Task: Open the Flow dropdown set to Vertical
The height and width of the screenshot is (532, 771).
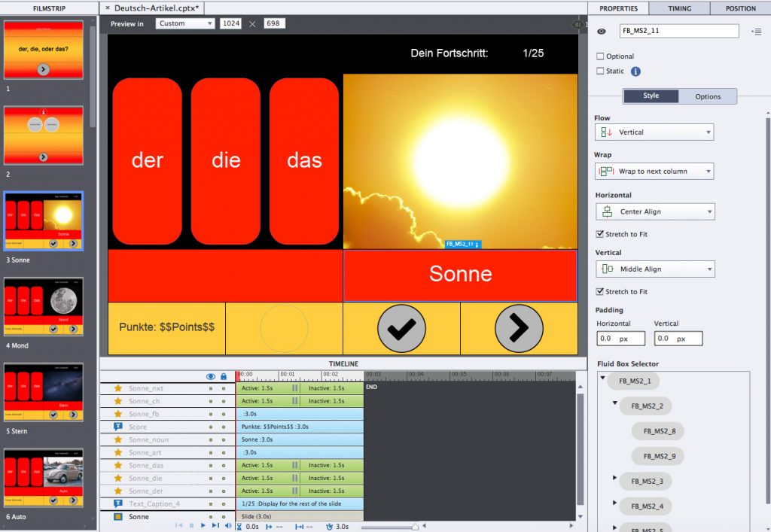Action: 654,132
